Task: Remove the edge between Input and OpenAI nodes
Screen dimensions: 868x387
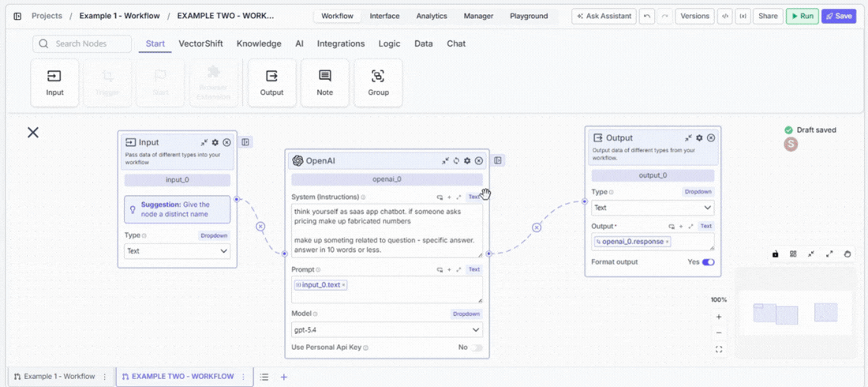Action: (260, 226)
